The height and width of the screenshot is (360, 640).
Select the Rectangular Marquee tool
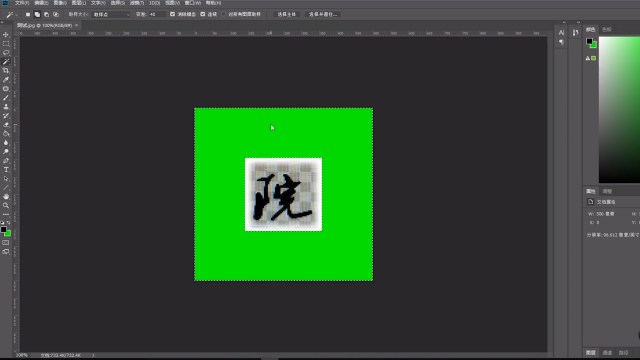6,44
